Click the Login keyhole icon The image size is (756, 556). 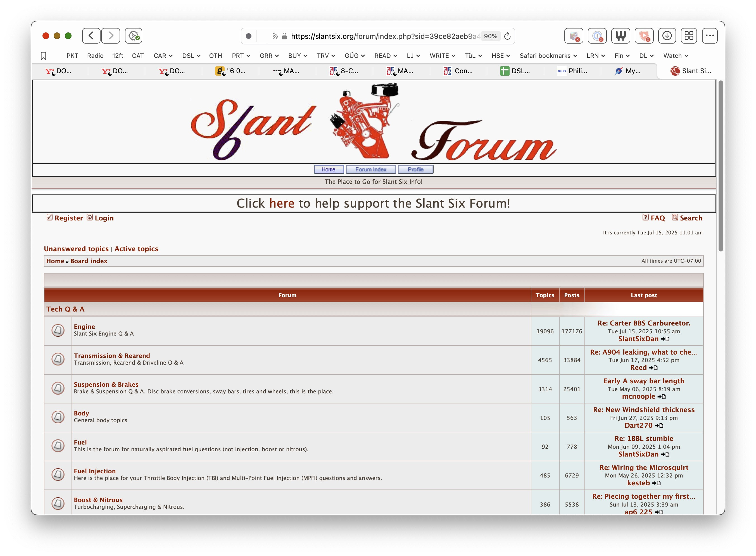89,218
